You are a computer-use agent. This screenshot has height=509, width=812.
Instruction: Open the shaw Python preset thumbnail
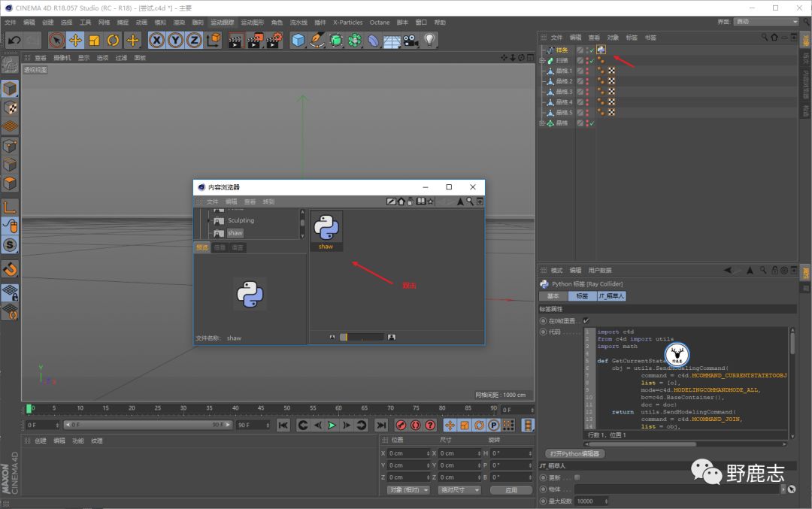(326, 230)
